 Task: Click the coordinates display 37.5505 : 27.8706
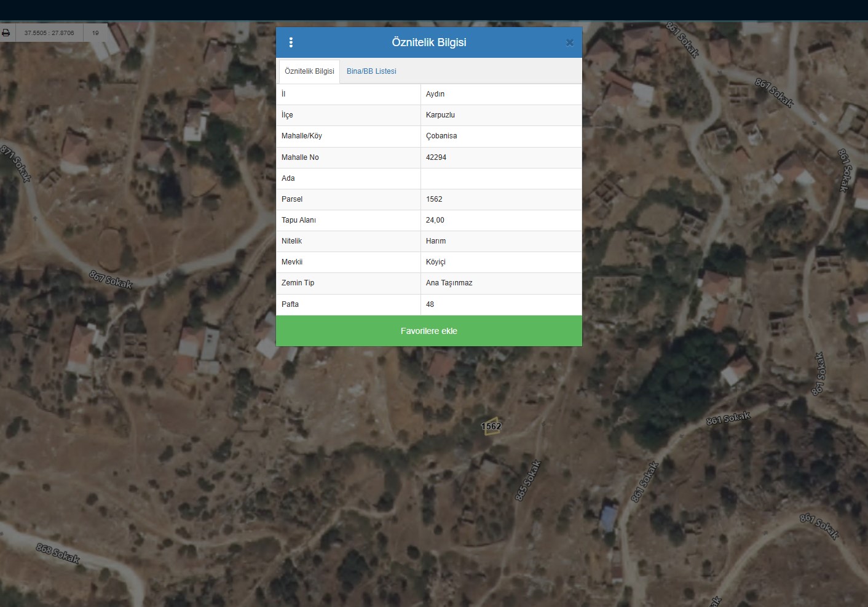[49, 33]
